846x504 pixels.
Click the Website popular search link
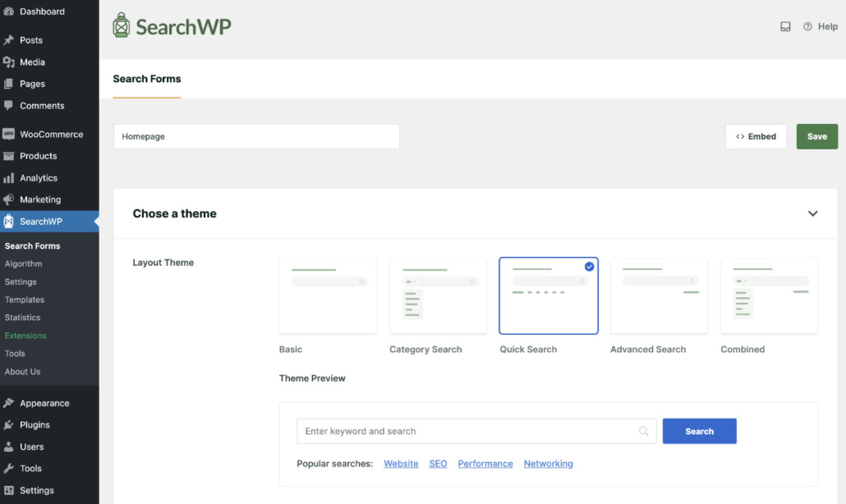pos(401,463)
